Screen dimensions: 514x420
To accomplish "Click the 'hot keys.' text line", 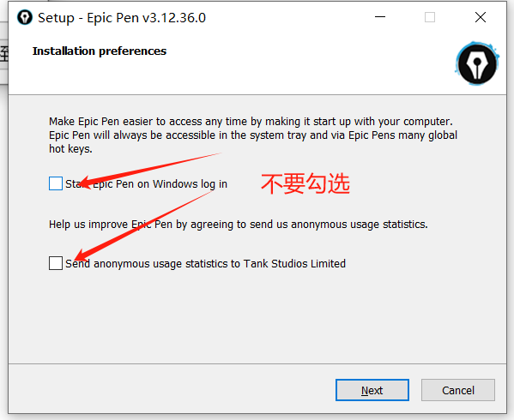I will click(70, 149).
